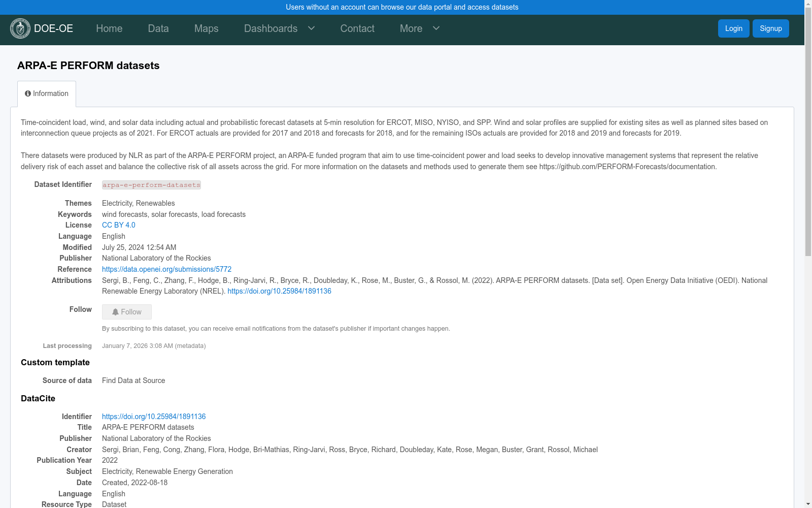The image size is (812, 508).
Task: Open the DataCite Identifier DOI link
Action: pos(154,417)
